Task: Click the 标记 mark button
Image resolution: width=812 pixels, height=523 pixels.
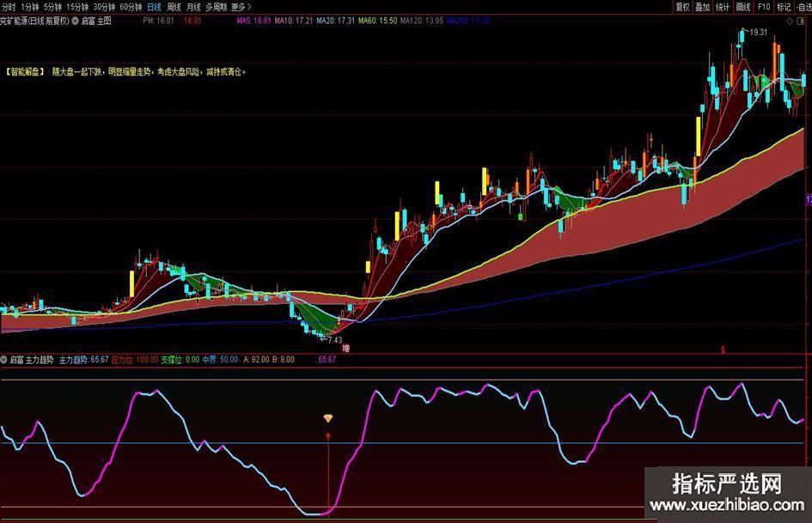Action: (x=784, y=7)
